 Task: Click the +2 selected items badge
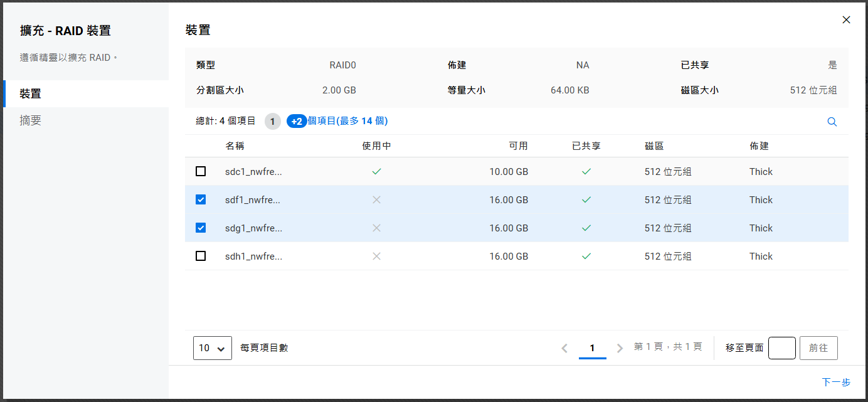[297, 121]
